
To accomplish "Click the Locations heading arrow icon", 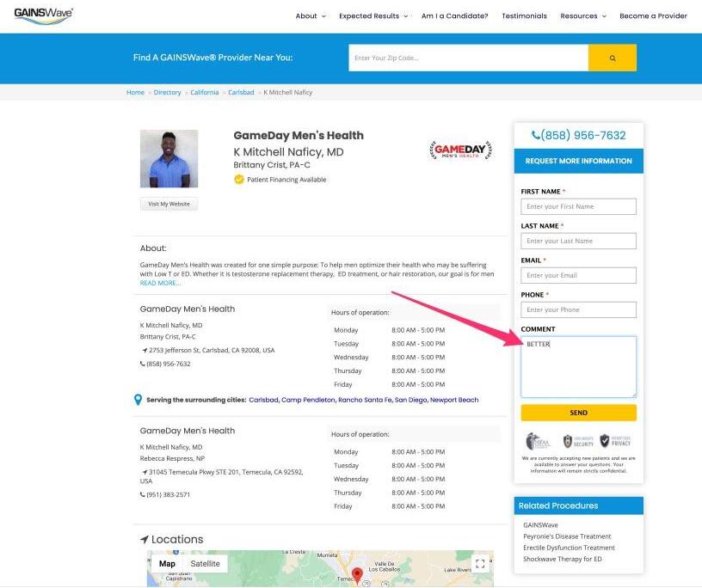I will (145, 540).
